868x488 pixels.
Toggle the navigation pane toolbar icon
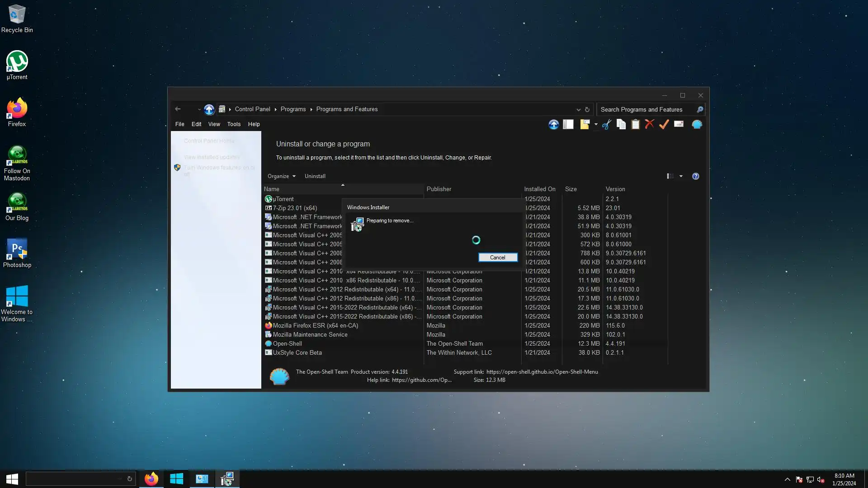click(568, 124)
